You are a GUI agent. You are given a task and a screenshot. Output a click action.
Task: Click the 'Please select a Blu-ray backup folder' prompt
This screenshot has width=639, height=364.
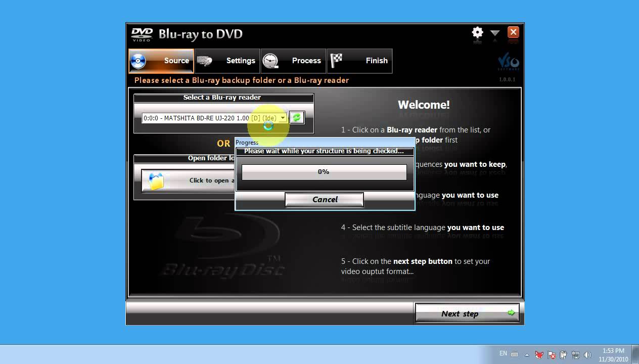click(242, 80)
